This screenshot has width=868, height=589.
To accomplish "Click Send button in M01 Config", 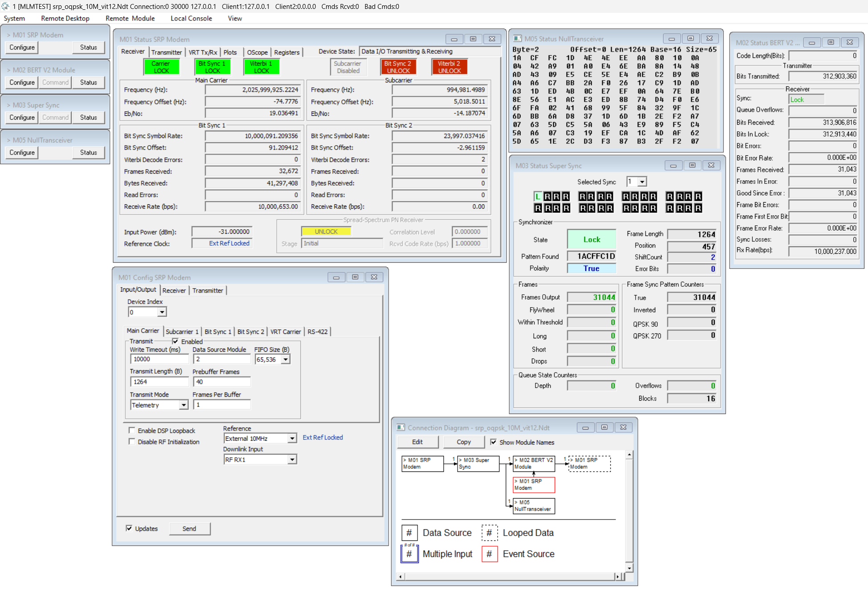I will [189, 528].
